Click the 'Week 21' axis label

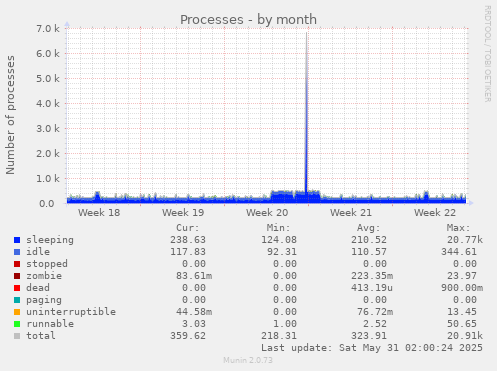coord(351,213)
